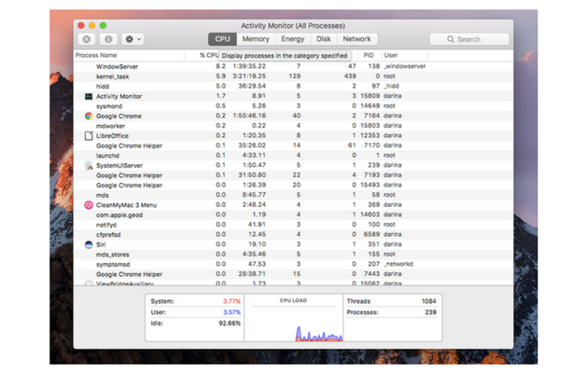This screenshot has height=373, width=588.
Task: Click the Activity Monitor process icon
Action: [x=88, y=96]
